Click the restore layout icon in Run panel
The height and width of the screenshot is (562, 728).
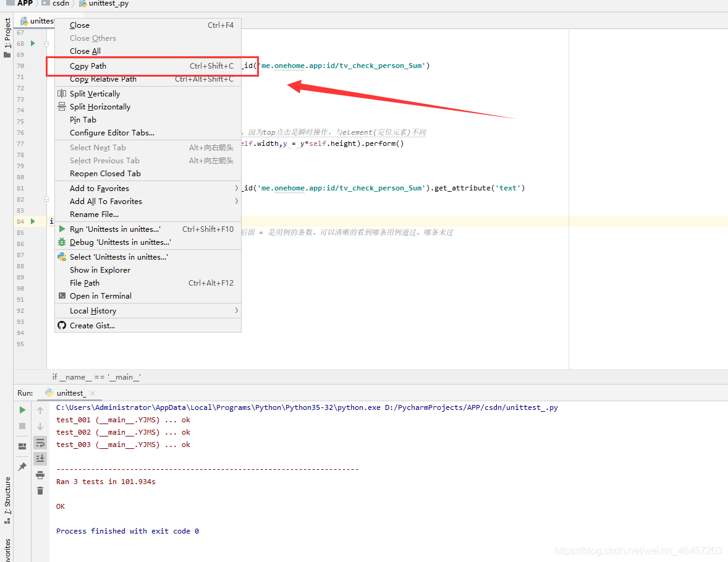[22, 446]
